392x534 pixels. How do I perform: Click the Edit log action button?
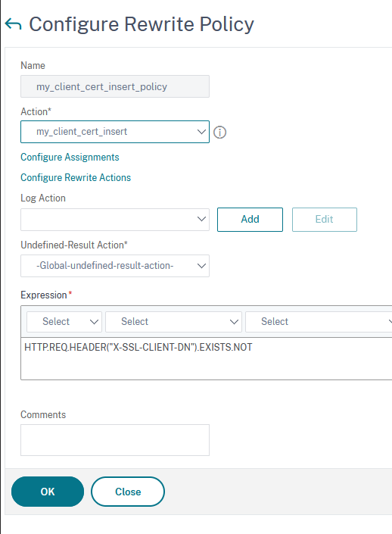point(325,220)
